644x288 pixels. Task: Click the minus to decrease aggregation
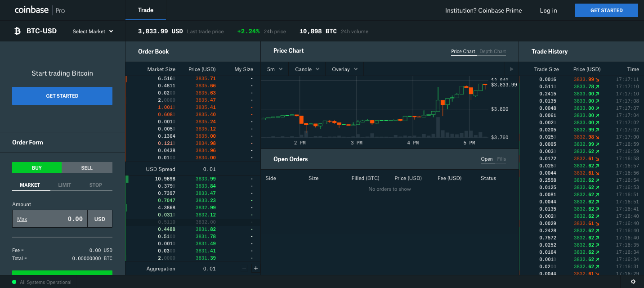(244, 268)
